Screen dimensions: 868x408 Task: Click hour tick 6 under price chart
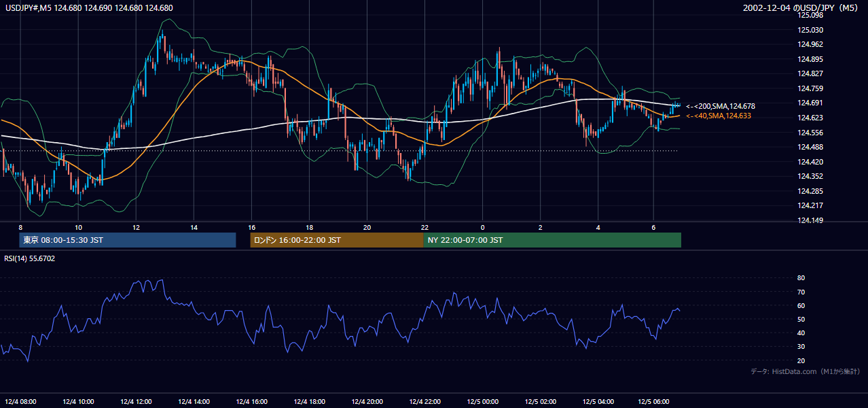[x=653, y=227]
